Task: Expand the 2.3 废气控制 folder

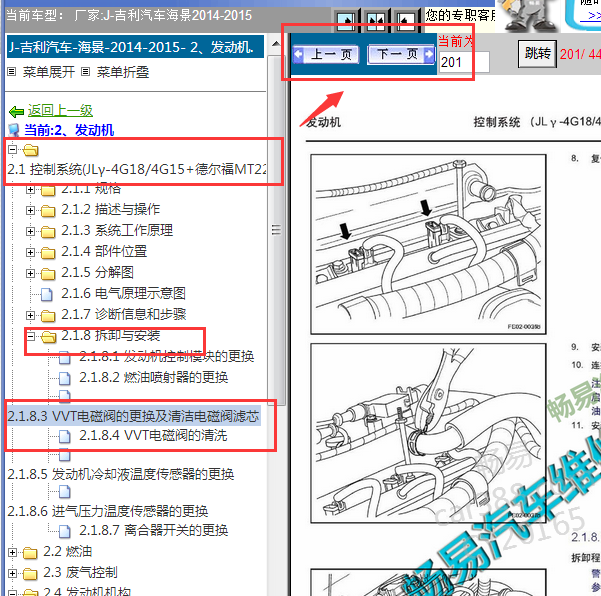Action: coord(12,573)
